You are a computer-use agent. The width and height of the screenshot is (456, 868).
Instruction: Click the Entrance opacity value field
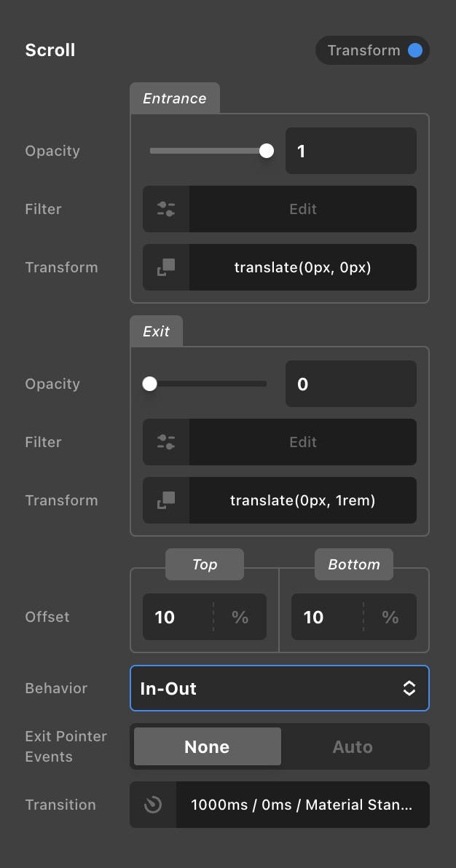point(350,151)
